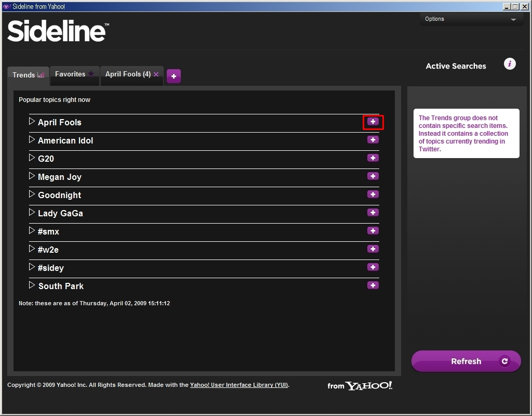Image resolution: width=532 pixels, height=416 pixels.
Task: Click the note with Thursday, April 02 timestamp
Action: tap(95, 303)
